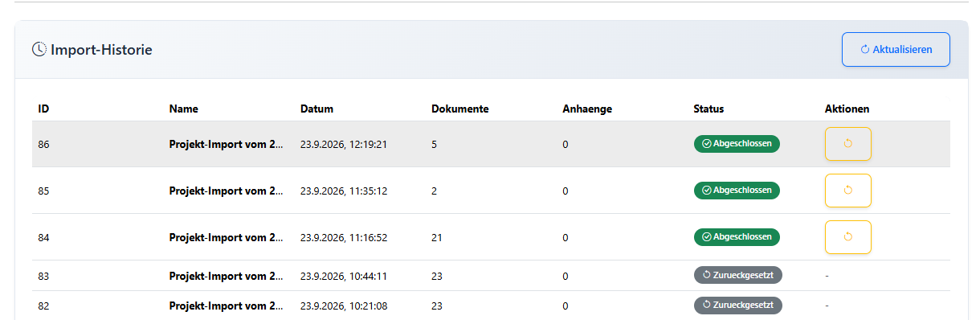Click Dokumente value 23 in row 83
980x320 pixels.
click(x=437, y=276)
